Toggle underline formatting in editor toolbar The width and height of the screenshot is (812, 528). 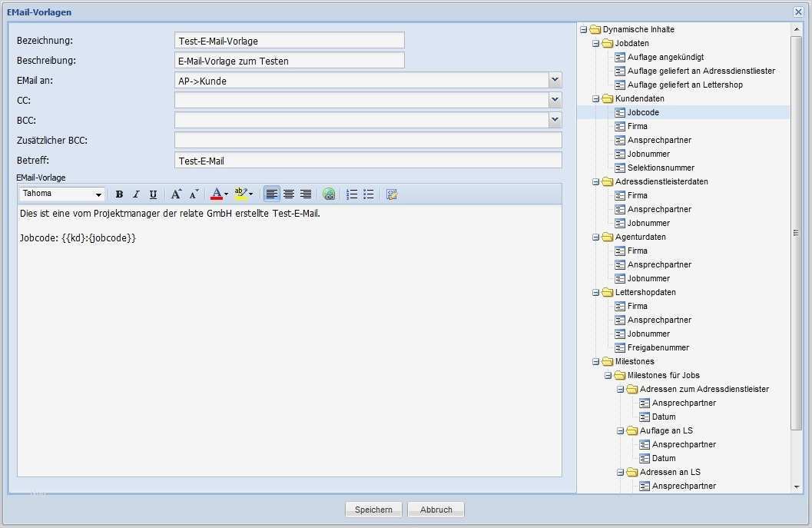pyautogui.click(x=154, y=194)
